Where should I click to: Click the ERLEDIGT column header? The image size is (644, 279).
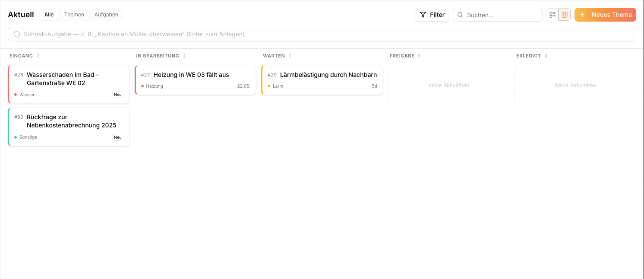coord(528,56)
